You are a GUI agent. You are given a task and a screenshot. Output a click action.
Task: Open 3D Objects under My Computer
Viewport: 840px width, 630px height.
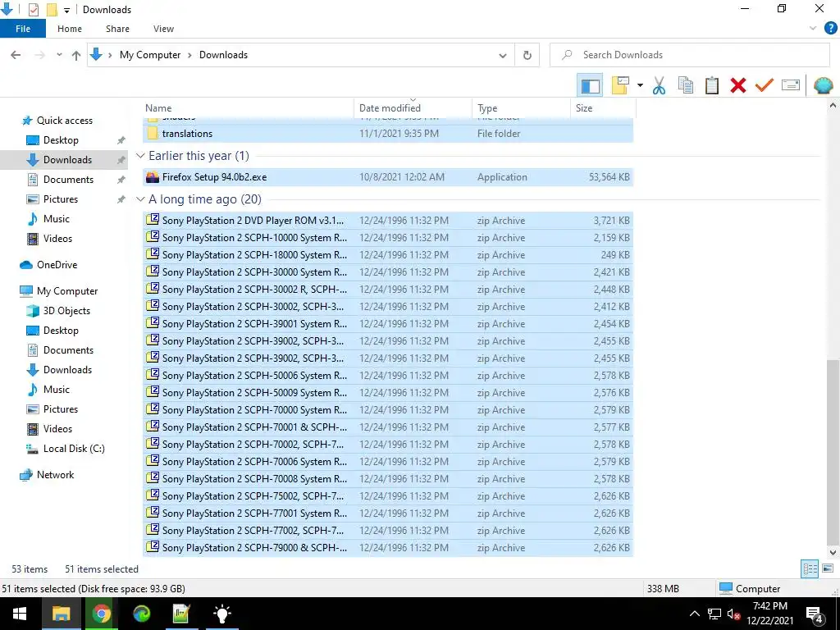[66, 311]
